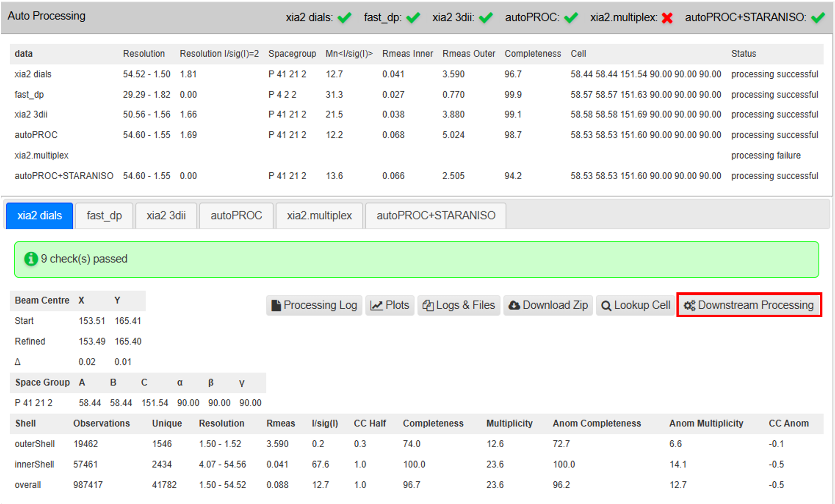835x504 pixels.
Task: Click the 5.024 Rmeas Outer value
Action: 453,135
